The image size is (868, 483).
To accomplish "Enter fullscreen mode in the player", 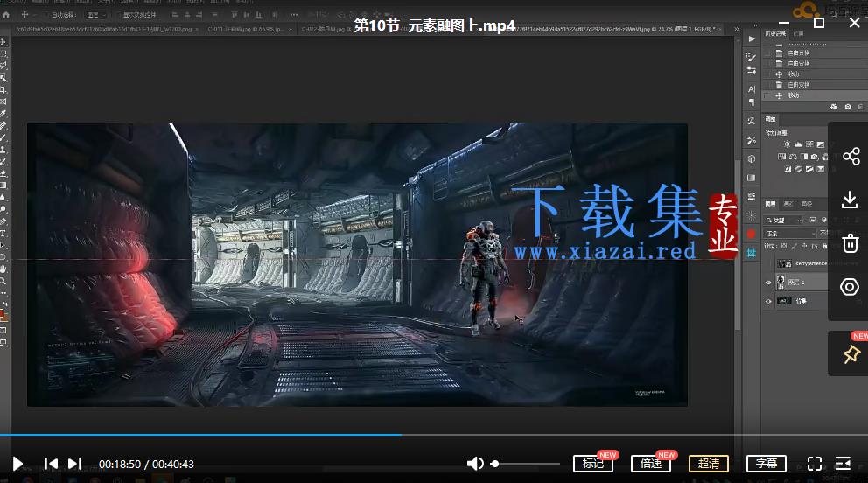I will pos(815,464).
